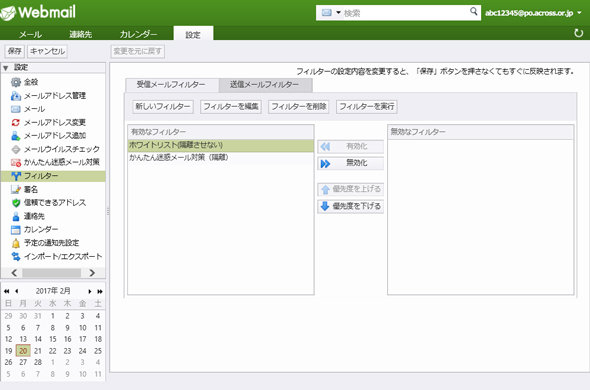
Task: Go to next month in mini calendar
Action: 90,291
